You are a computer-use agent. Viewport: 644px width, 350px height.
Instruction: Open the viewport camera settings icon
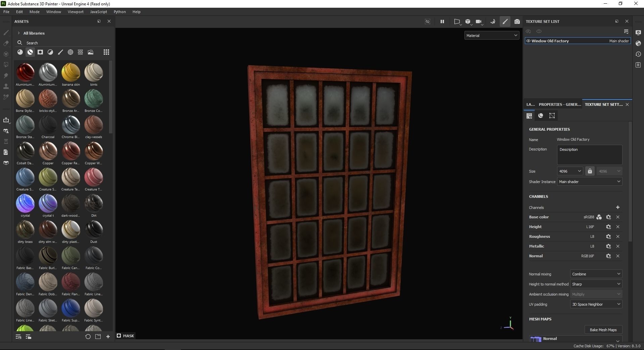click(479, 21)
